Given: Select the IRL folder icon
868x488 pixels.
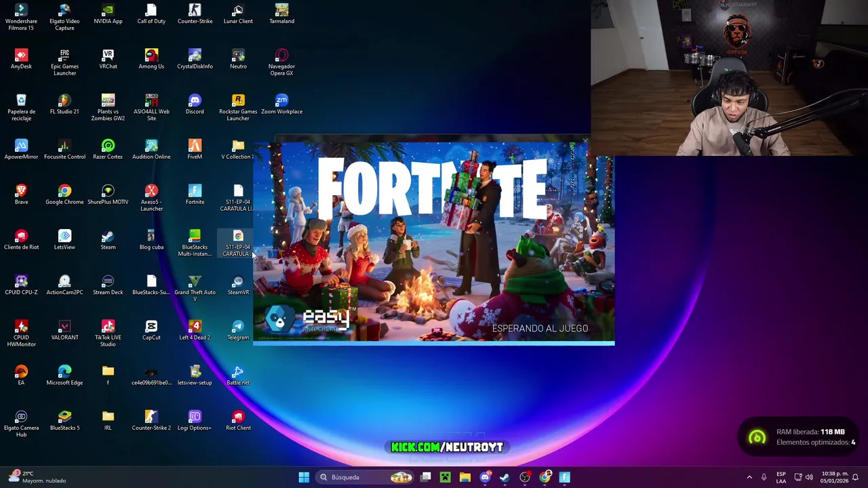Looking at the screenshot, I should click(x=108, y=421).
